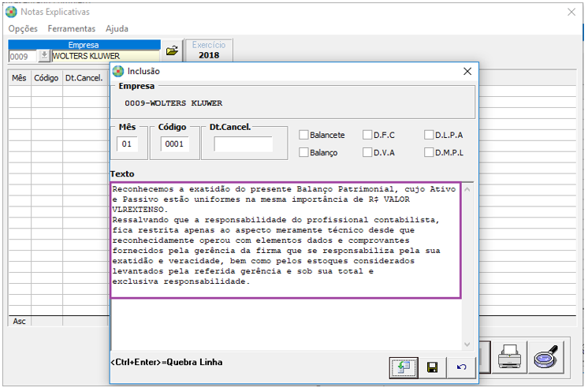The height and width of the screenshot is (391, 588).
Task: Click the Dt.Cancel. date field
Action: point(243,144)
